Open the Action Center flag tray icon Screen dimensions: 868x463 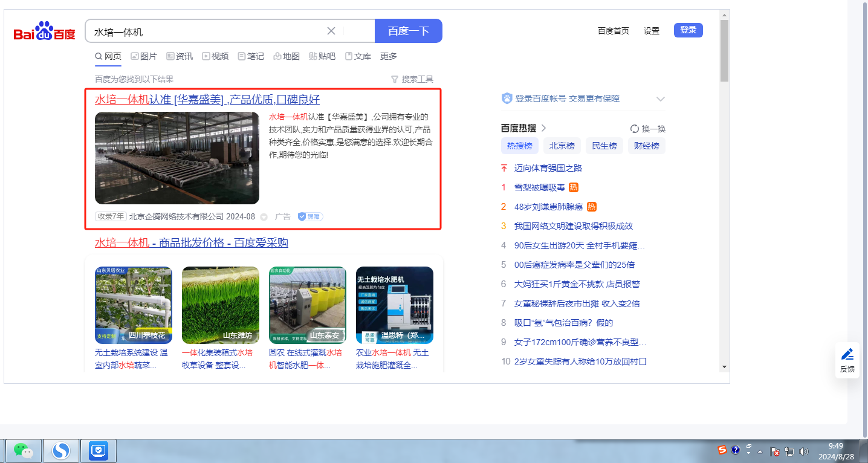pos(775,451)
